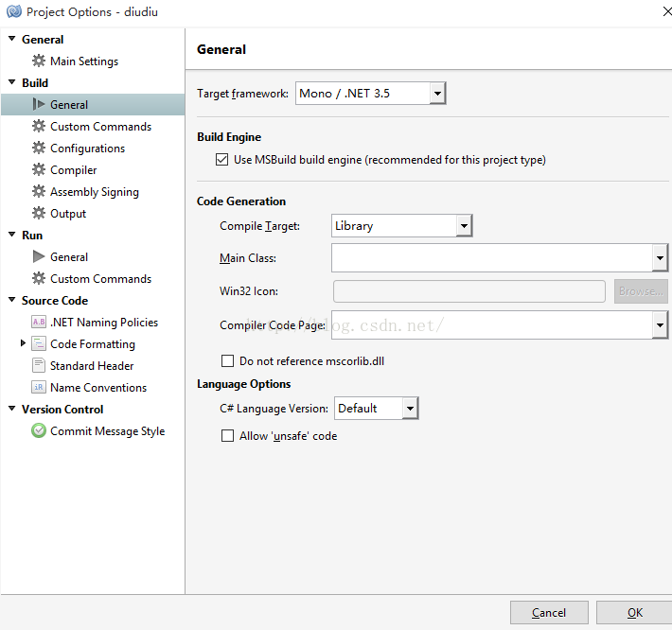
Task: Click the Source Code section heading
Action: tap(55, 300)
